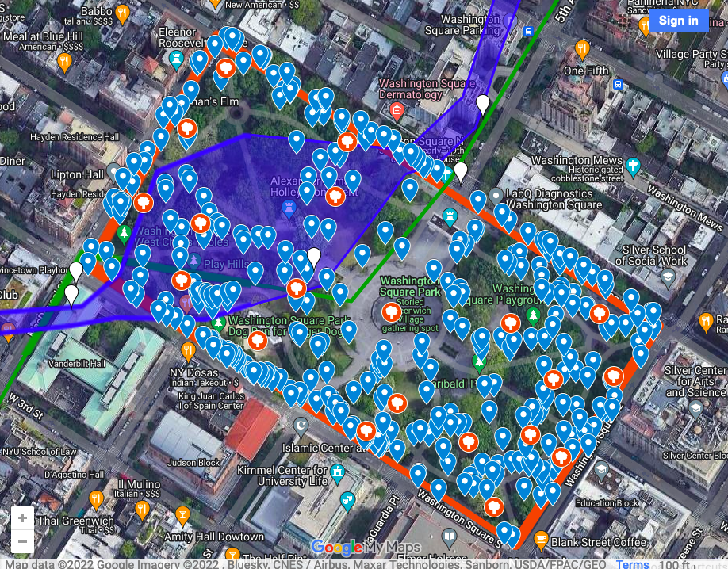Click the NYU School of Law label
This screenshot has height=569, width=728.
click(39, 451)
